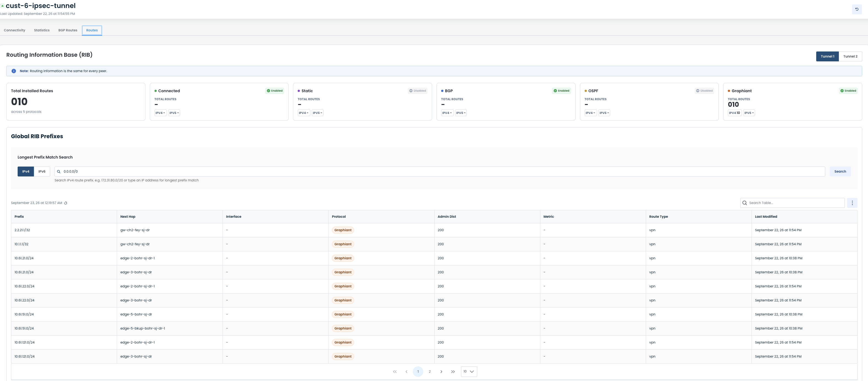
Task: Click next hop edge-5-bohr-sj-dr
Action: point(136,314)
